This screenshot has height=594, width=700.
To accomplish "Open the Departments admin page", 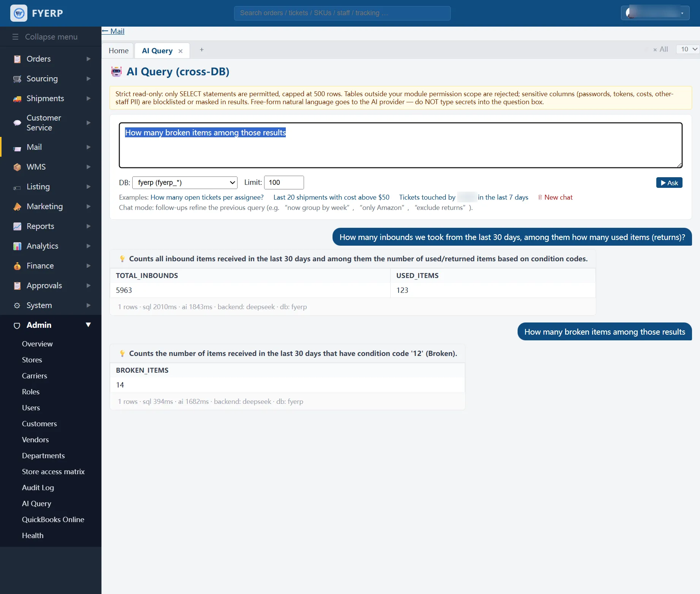I will (x=43, y=456).
